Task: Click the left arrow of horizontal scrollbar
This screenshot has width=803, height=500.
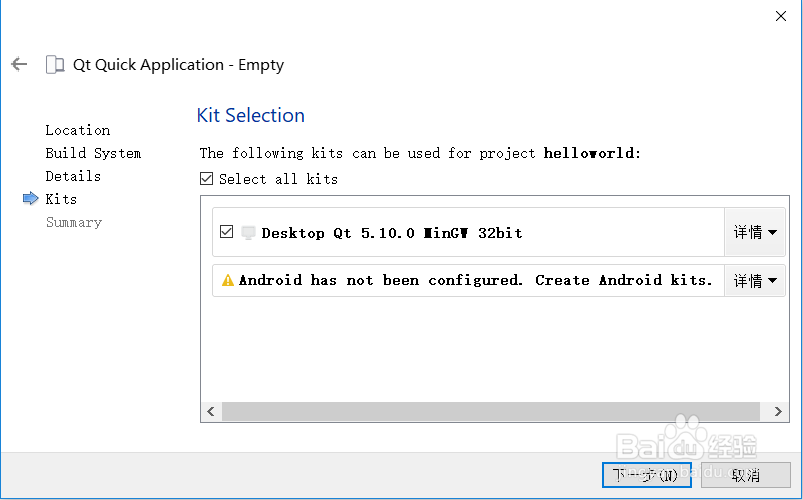Action: click(211, 411)
